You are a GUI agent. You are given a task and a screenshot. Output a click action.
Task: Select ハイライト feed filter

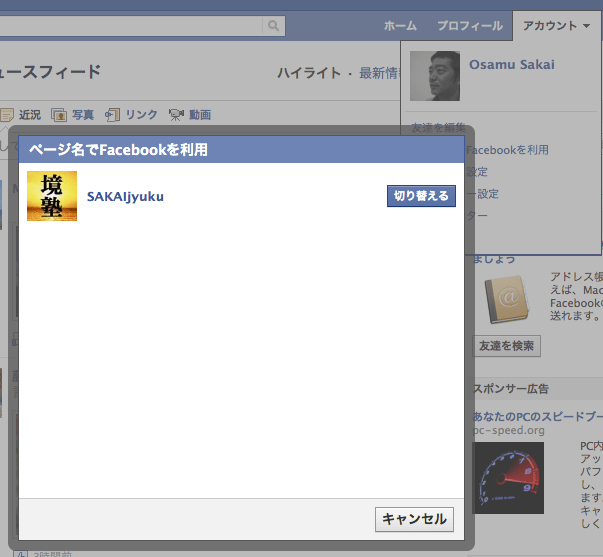(309, 73)
